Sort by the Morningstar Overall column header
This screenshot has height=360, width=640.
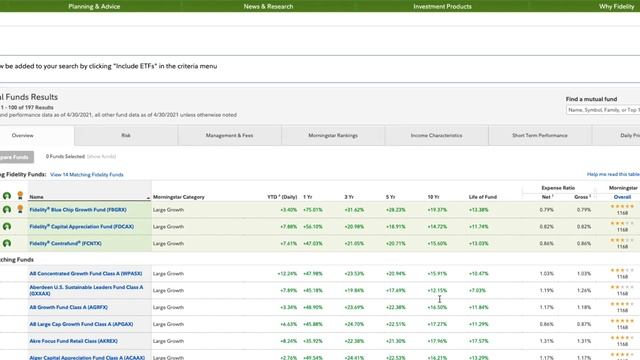tap(622, 197)
